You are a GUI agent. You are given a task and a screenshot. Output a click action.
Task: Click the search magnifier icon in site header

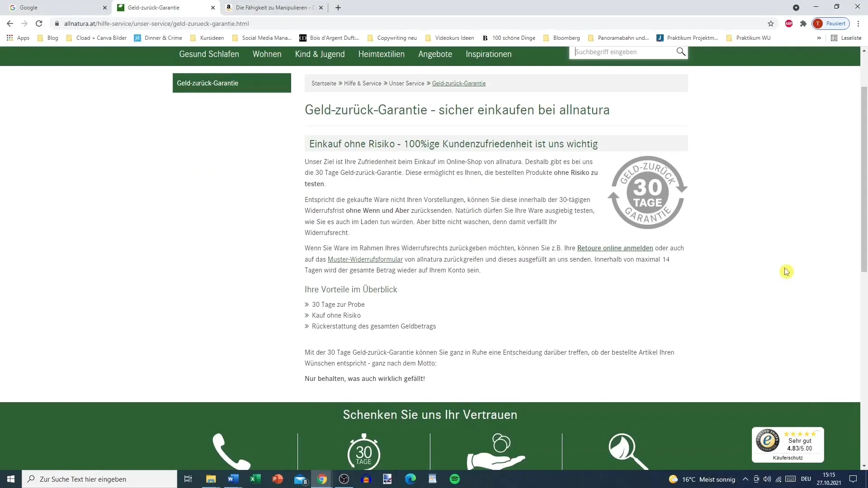tap(681, 52)
